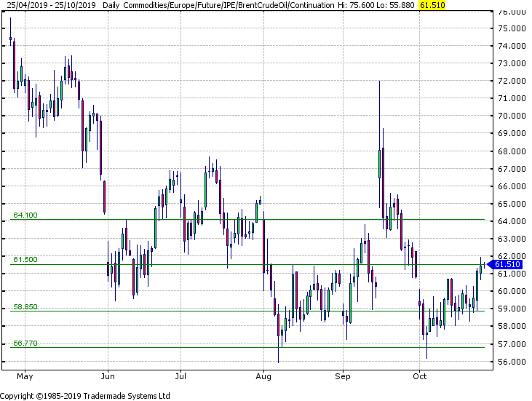The height and width of the screenshot is (401, 532).
Task: Click the 75.000 price axis value
Action: (x=512, y=28)
